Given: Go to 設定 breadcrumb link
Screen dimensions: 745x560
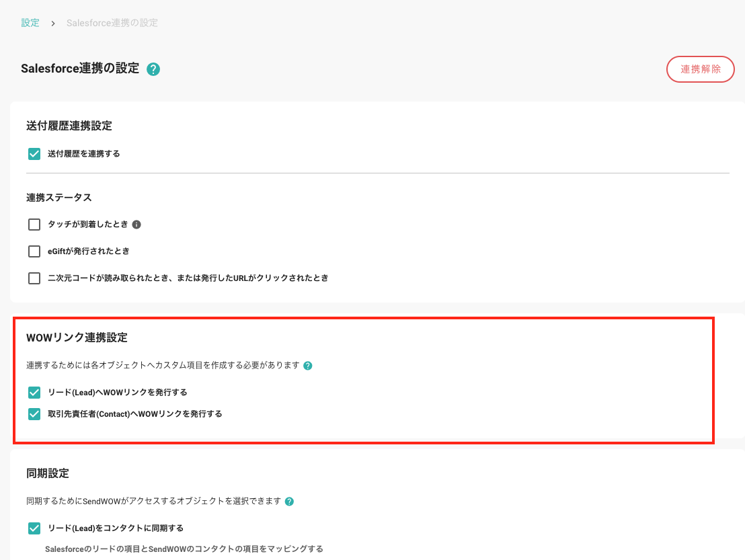Looking at the screenshot, I should coord(30,23).
